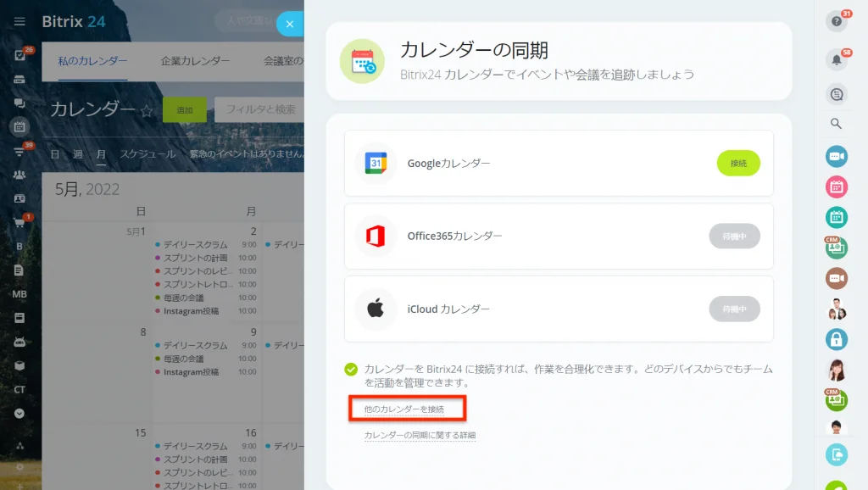Focus the フィルタと検索 field
The height and width of the screenshot is (490, 868).
coord(259,109)
